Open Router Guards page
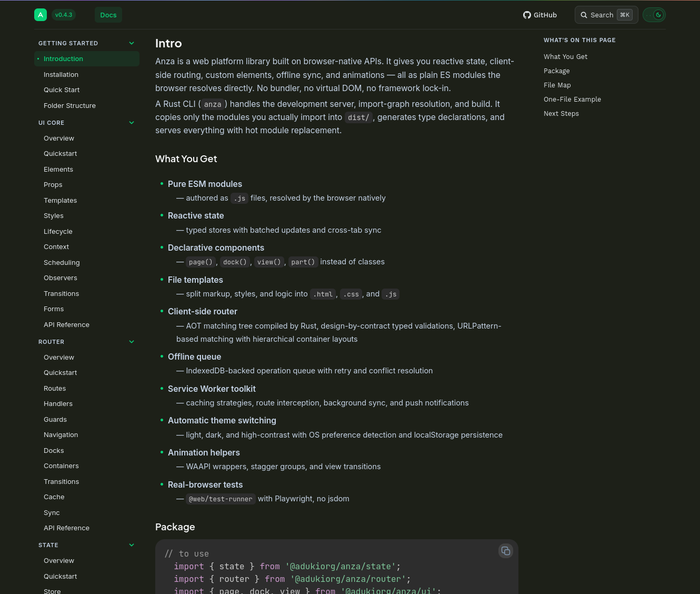Viewport: 700px width, 594px height. click(x=55, y=420)
